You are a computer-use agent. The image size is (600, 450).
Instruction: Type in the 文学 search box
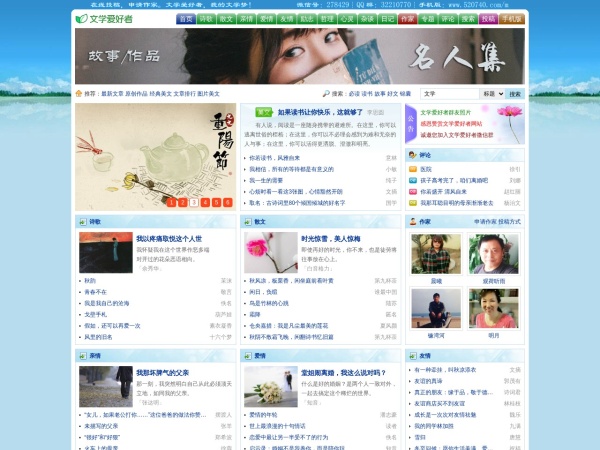coord(449,93)
